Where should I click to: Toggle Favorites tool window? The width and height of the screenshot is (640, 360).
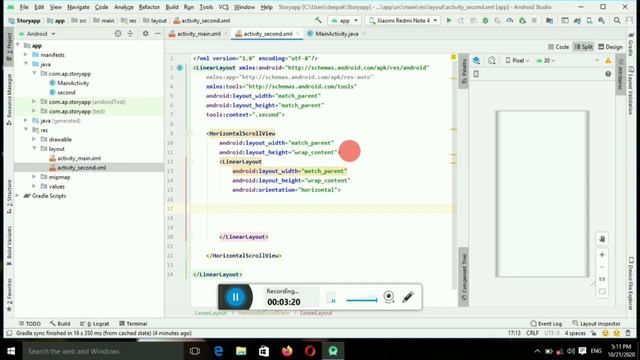coord(9,295)
